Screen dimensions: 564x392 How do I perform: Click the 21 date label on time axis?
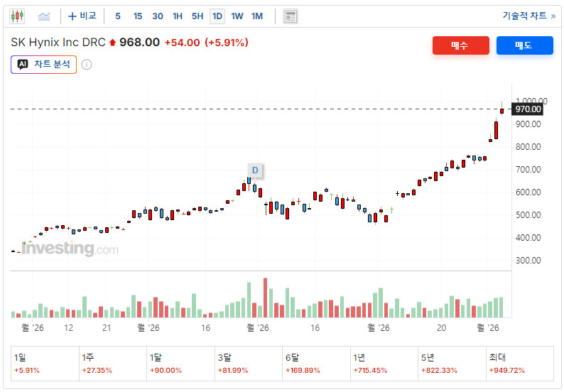pos(107,328)
